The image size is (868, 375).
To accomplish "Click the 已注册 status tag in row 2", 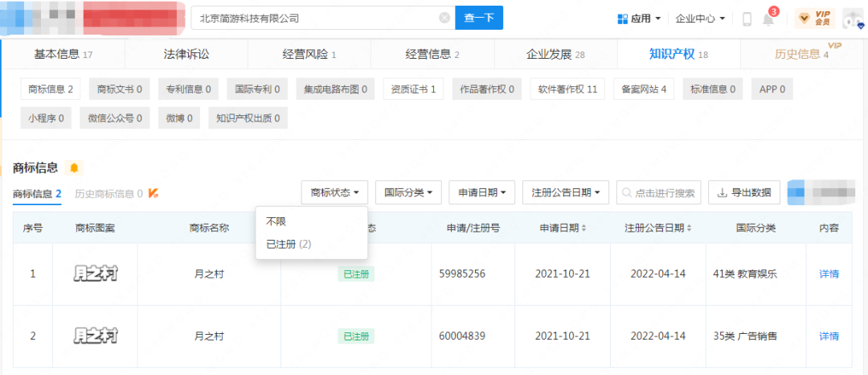I will 356,336.
